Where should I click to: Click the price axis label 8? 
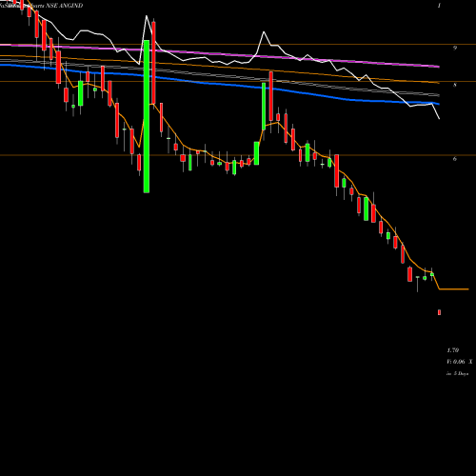point(455,85)
